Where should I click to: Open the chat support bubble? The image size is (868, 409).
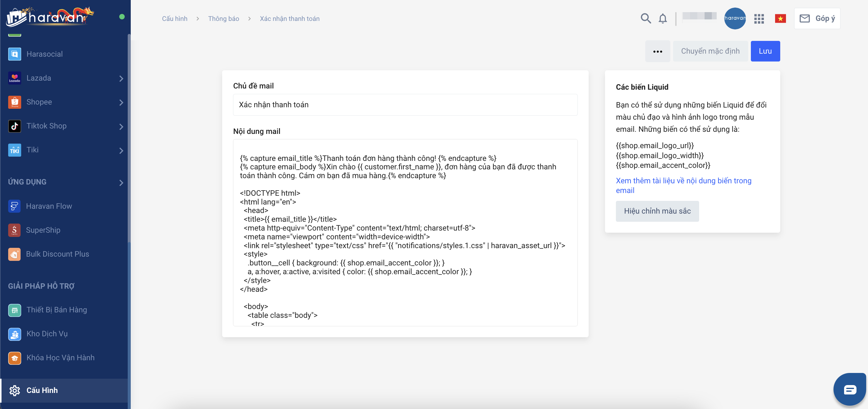pyautogui.click(x=849, y=390)
